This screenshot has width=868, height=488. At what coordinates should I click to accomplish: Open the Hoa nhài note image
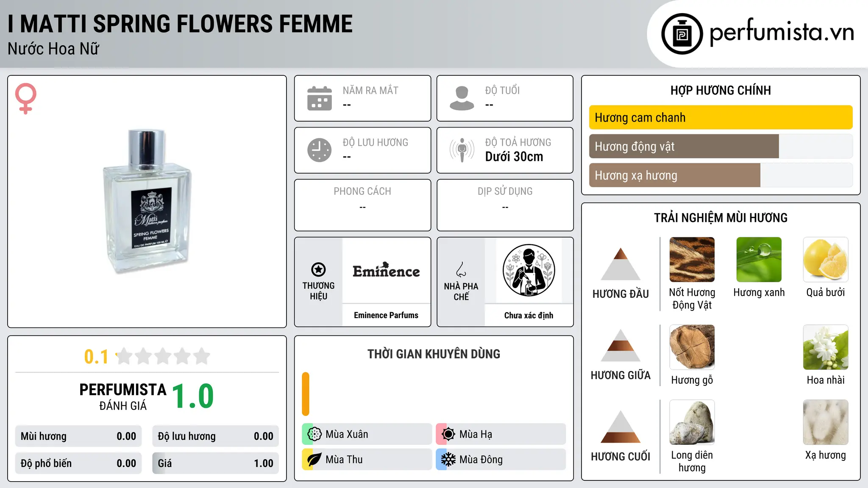point(826,347)
